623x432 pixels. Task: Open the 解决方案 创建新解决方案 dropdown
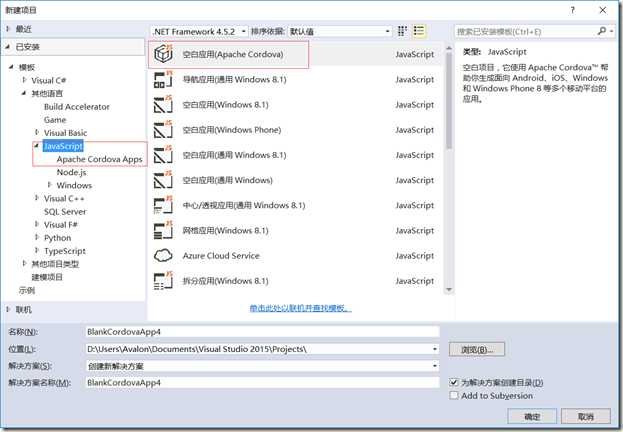coord(262,366)
